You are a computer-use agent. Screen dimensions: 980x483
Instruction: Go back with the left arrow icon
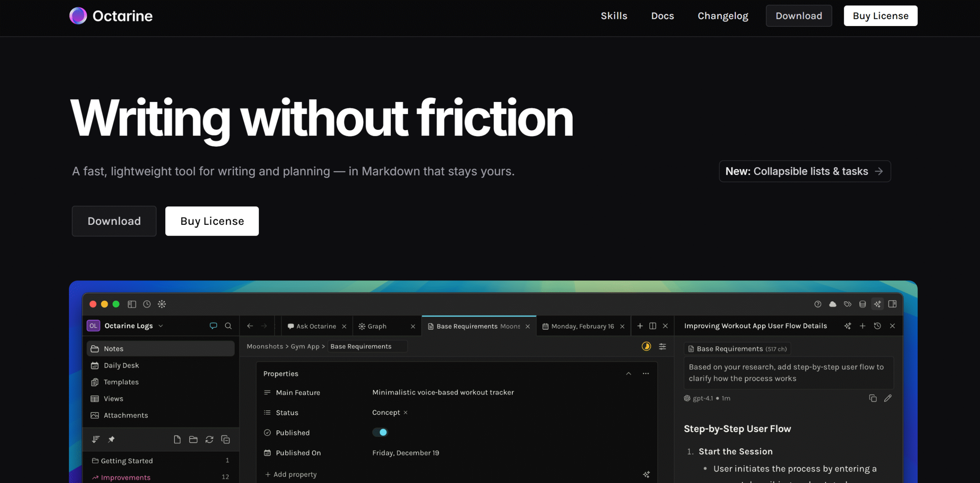point(250,326)
